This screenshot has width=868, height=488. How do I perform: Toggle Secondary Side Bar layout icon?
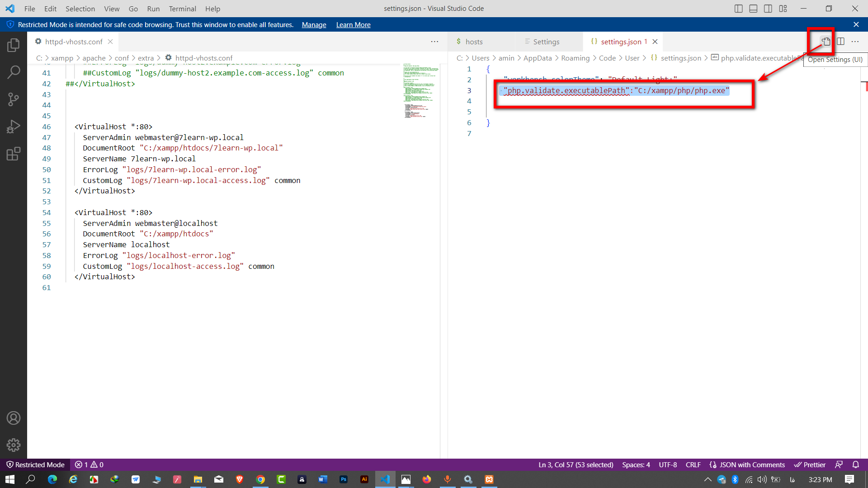768,9
